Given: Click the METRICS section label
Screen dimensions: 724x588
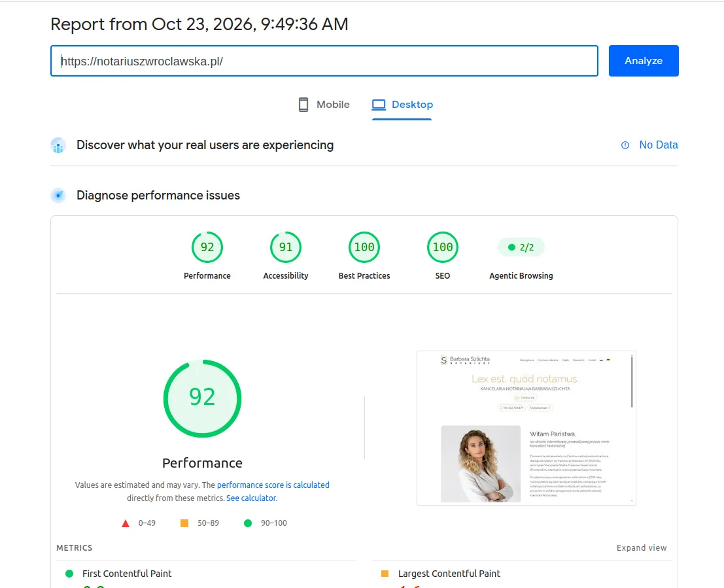Looking at the screenshot, I should (x=75, y=548).
